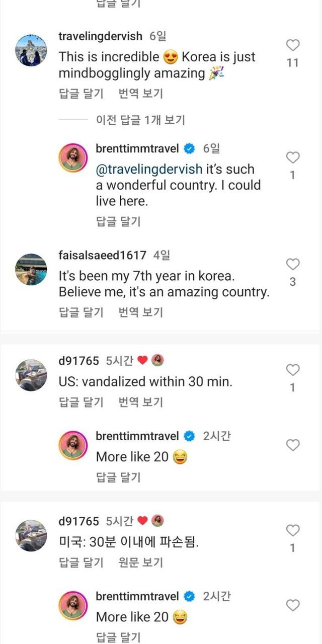Open the faisalsaeed1617 username link
Screen dimensions: 322x644
(x=103, y=256)
